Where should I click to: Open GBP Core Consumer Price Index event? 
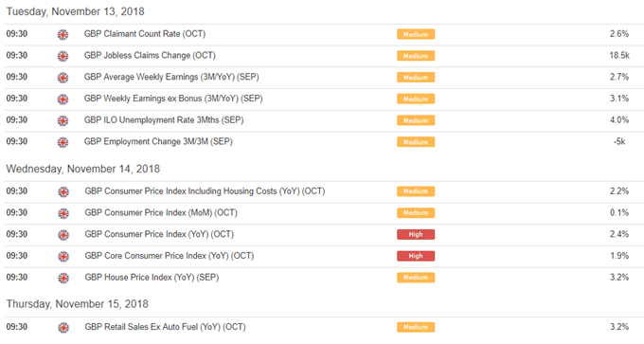(x=170, y=256)
